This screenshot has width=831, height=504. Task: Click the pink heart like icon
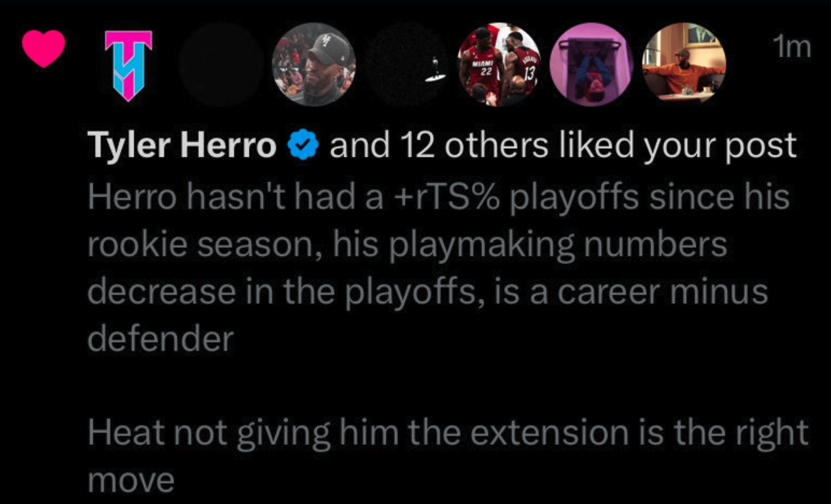point(44,48)
